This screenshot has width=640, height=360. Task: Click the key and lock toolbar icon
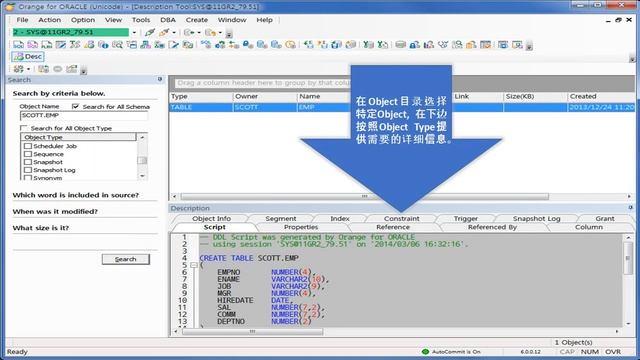[x=248, y=44]
